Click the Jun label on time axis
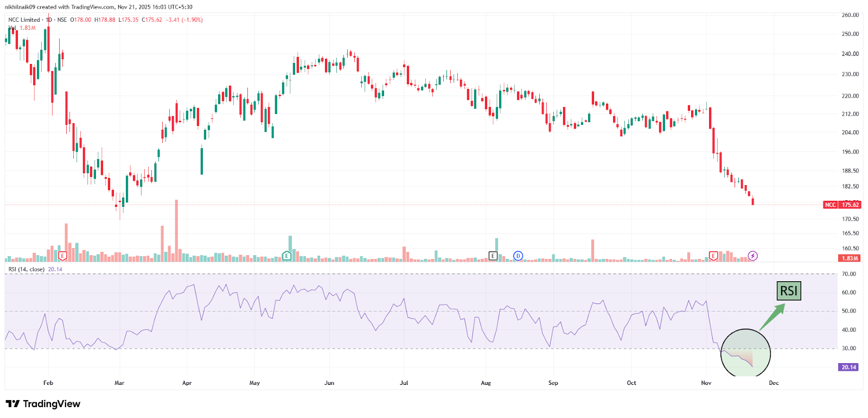The height and width of the screenshot is (418, 868). (329, 383)
